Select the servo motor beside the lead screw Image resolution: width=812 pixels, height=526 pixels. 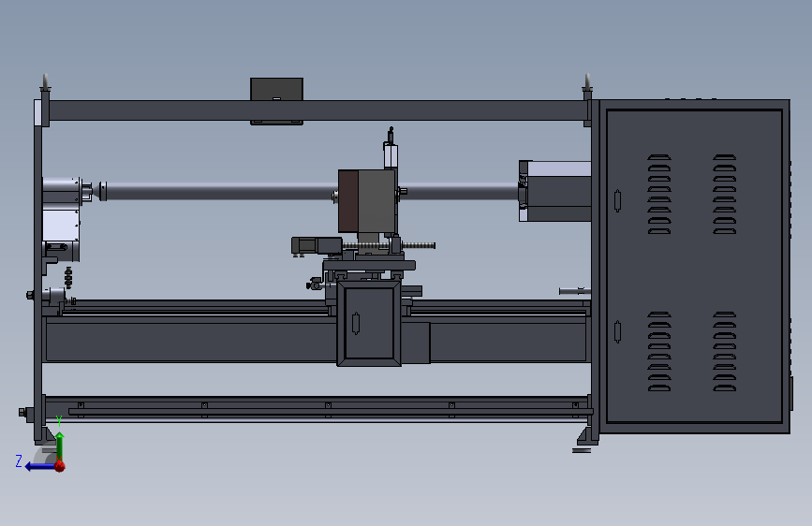click(x=317, y=245)
